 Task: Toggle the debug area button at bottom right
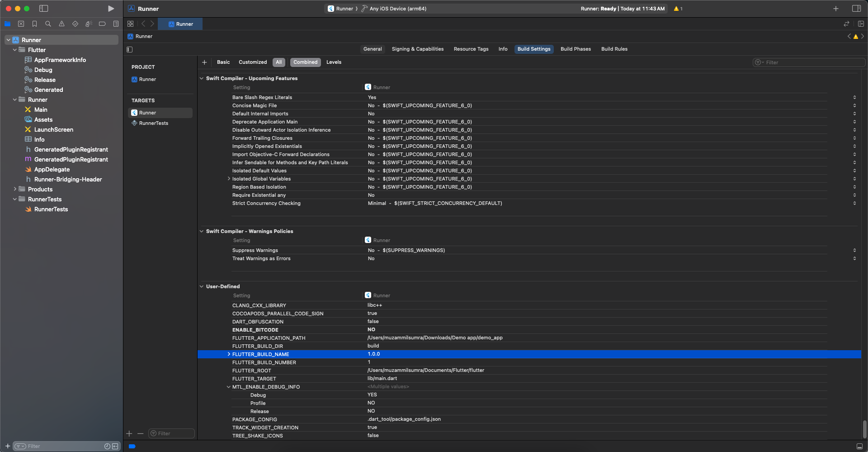click(x=859, y=446)
